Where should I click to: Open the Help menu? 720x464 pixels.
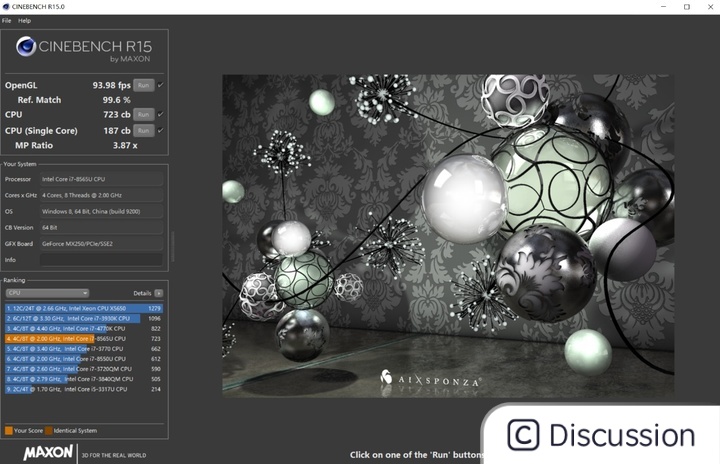coord(24,21)
